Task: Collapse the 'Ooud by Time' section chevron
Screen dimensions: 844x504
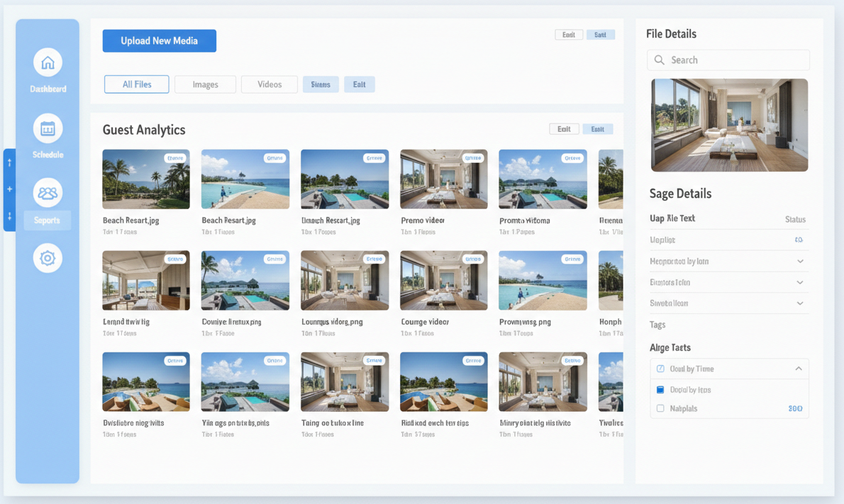Action: (x=799, y=369)
